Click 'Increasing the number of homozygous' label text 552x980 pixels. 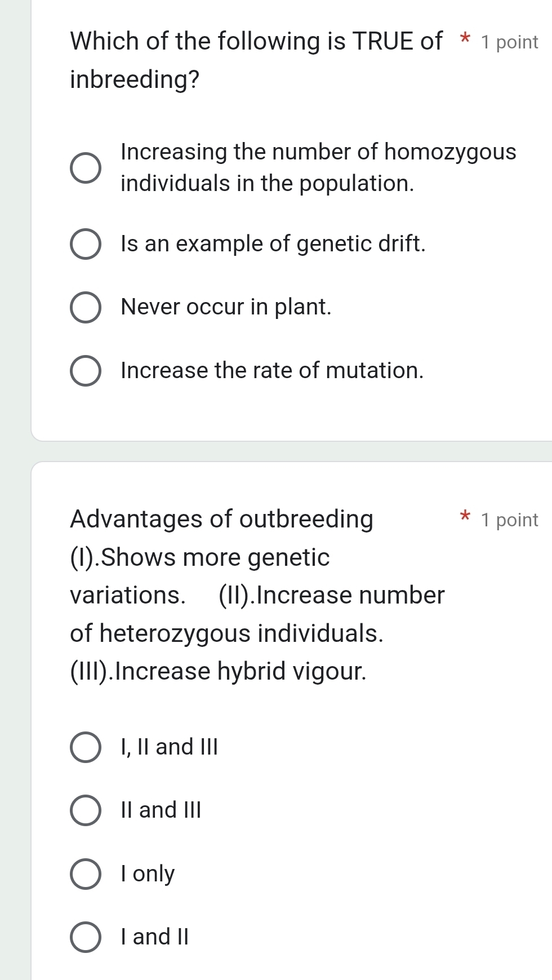318,152
